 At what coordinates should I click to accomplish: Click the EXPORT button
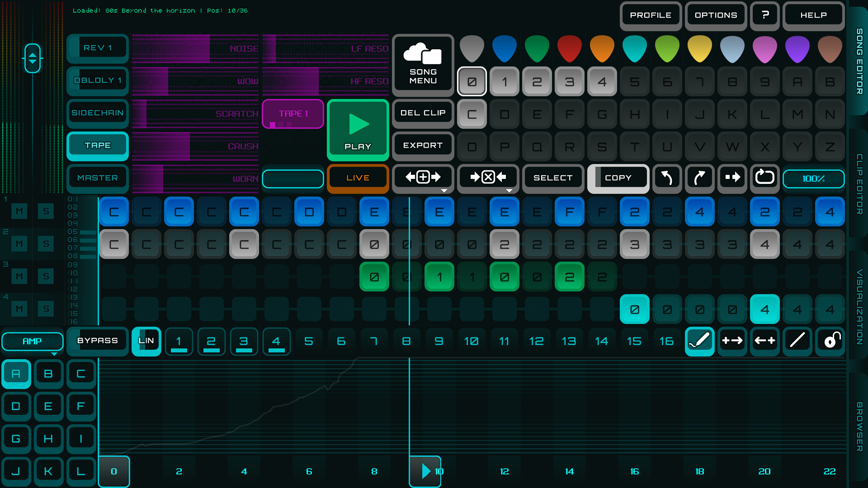coord(423,145)
